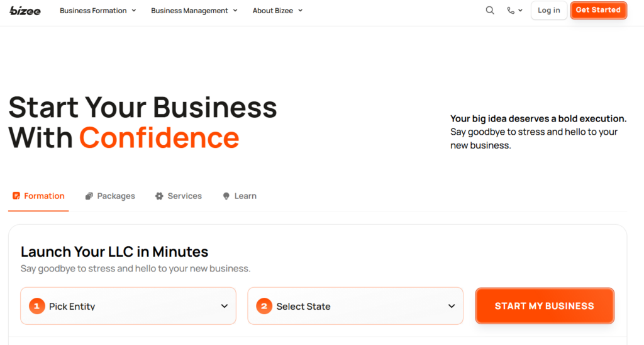Expand the Business Management menu
Image resolution: width=644 pixels, height=345 pixels.
coord(194,10)
